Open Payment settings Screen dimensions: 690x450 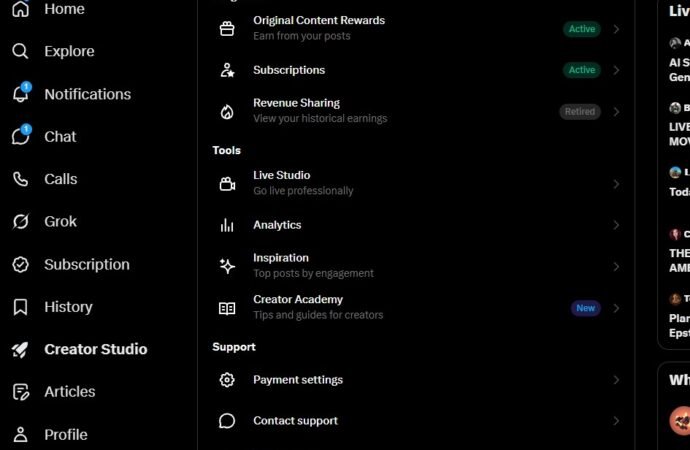(416, 380)
